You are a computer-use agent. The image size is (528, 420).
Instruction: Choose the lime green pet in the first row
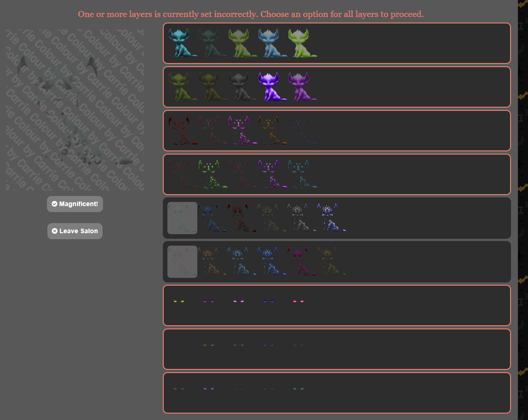[x=302, y=43]
